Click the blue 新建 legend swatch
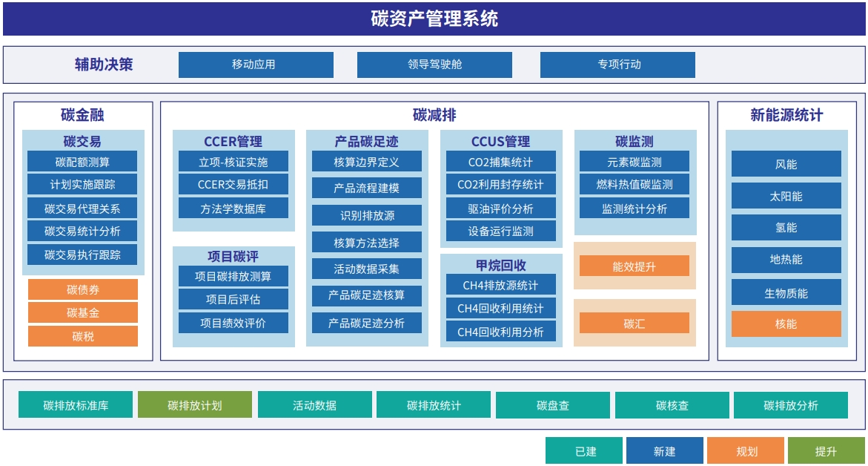 [x=665, y=450]
